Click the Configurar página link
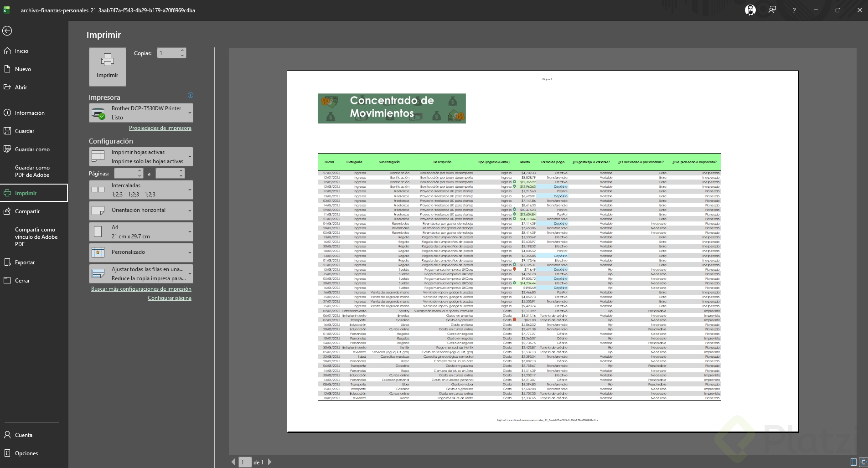 (x=170, y=298)
